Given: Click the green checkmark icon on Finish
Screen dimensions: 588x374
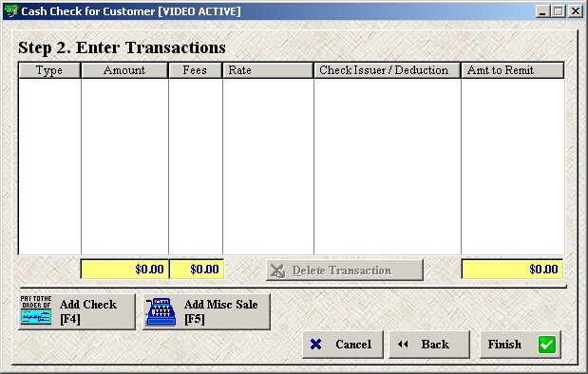Looking at the screenshot, I should pyautogui.click(x=547, y=345).
